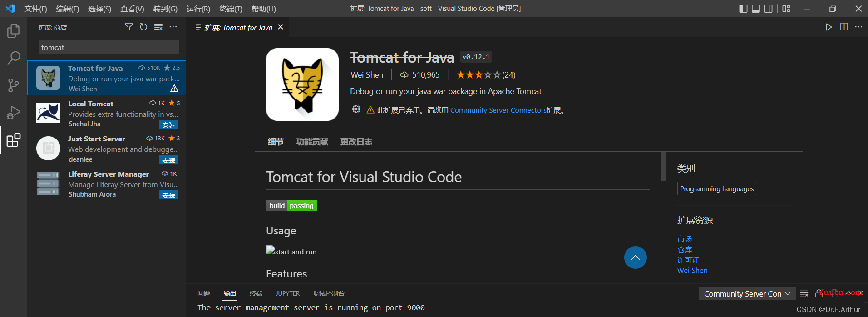This screenshot has width=868, height=317.
Task: Open the 市场 resource link
Action: tap(685, 239)
